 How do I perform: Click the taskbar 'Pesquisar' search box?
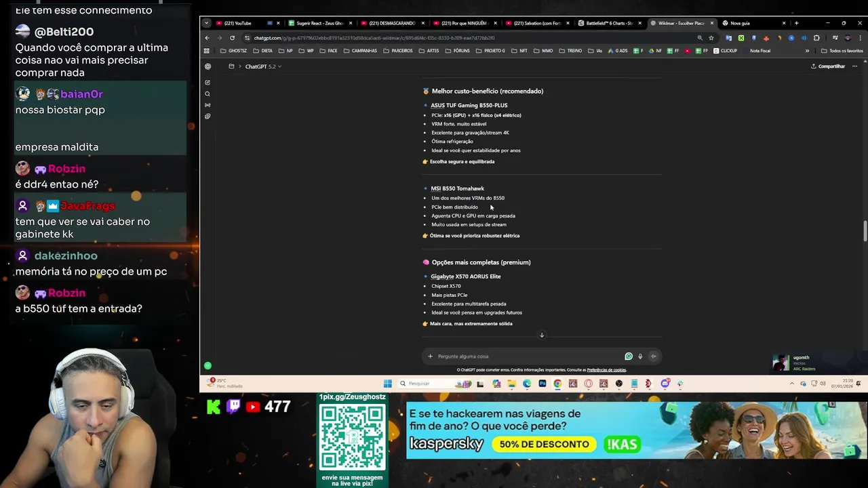pyautogui.click(x=434, y=384)
